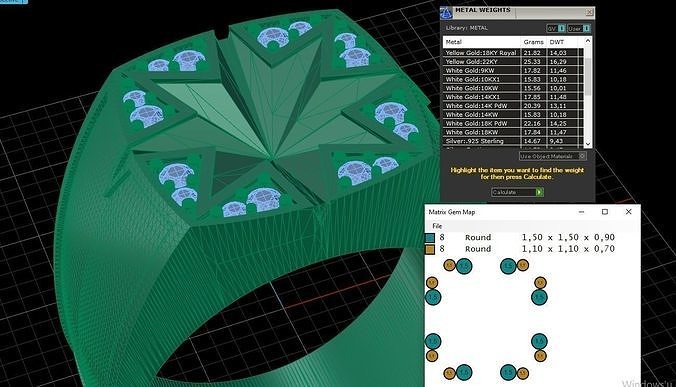676x387 pixels.
Task: Maximize the Matrix Gem Map window
Action: point(605,212)
